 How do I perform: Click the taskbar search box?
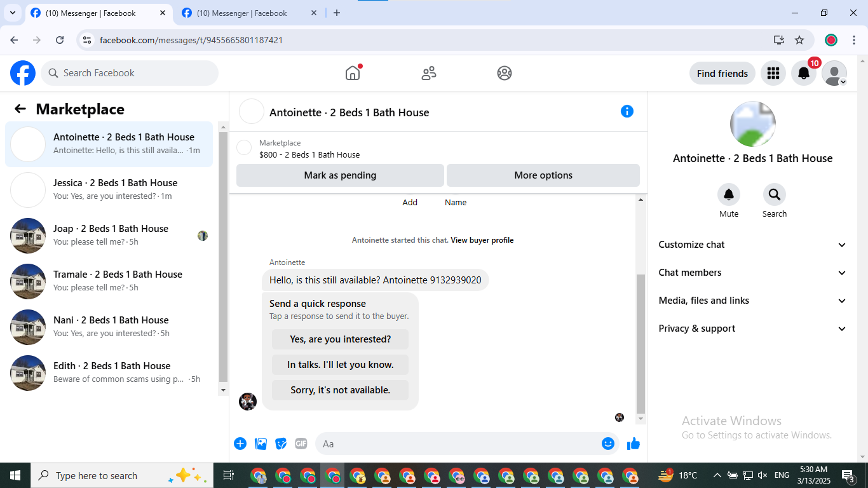tap(123, 475)
